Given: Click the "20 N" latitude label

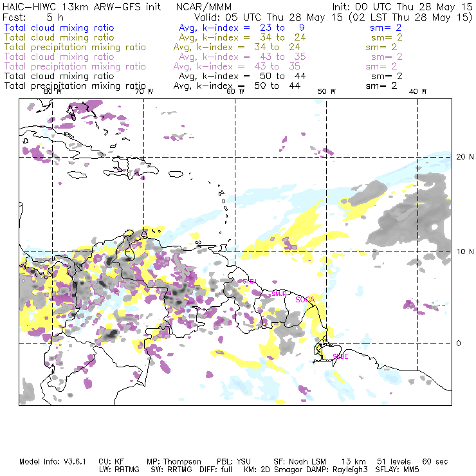Looking at the screenshot, I should (x=465, y=157).
